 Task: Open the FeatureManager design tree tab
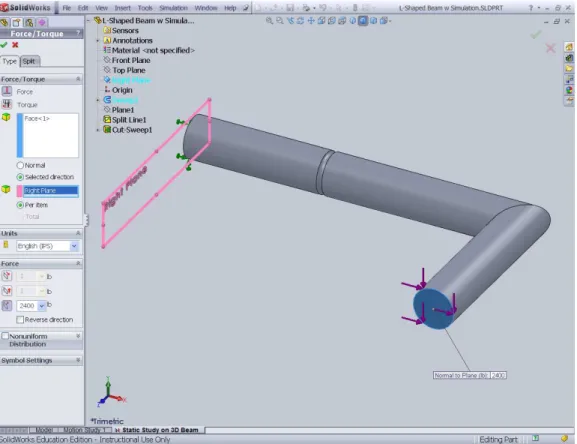pos(4,23)
